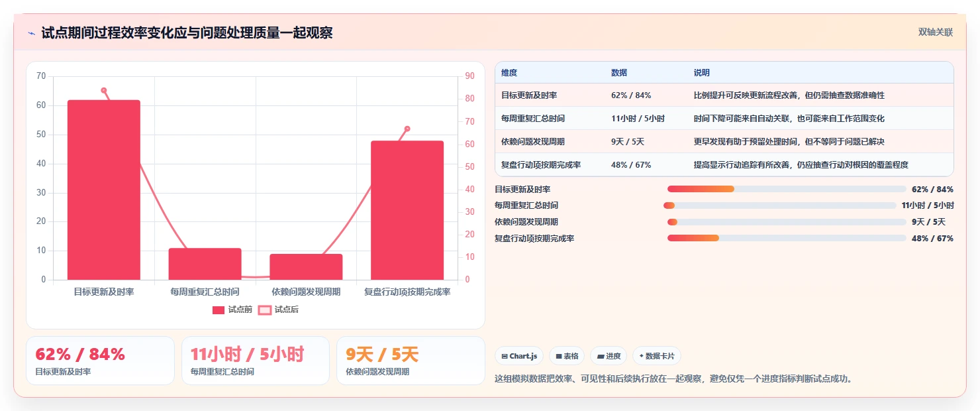Open the 9天 / 5天 data card
The height and width of the screenshot is (411, 980).
(411, 361)
